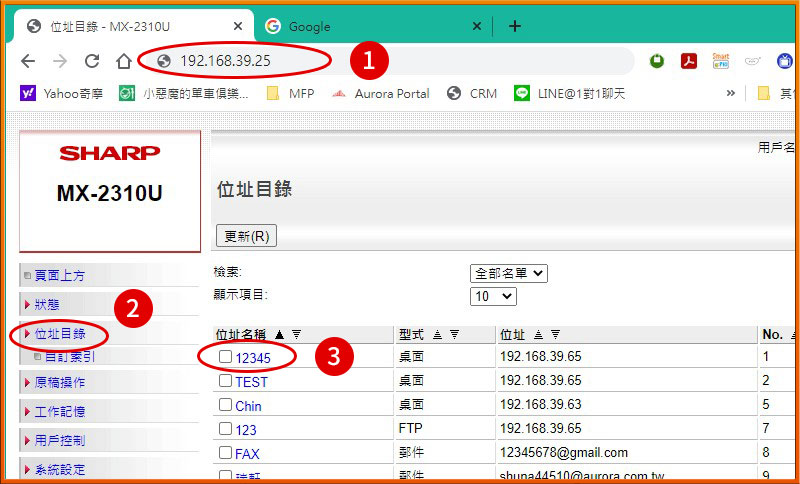Open the LINE@1對1聊天 bookmark
The image size is (800, 484).
click(570, 93)
